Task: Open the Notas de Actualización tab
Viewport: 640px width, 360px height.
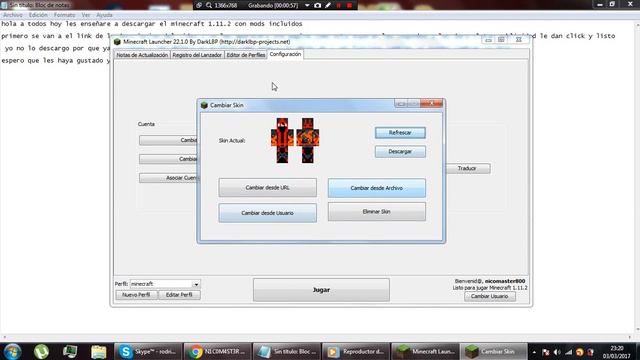Action: coord(142,55)
